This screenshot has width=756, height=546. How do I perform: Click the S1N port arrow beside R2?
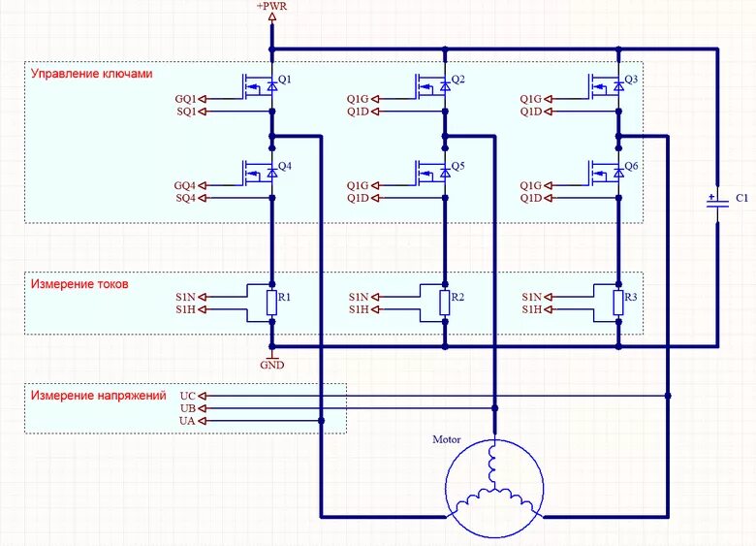(375, 297)
